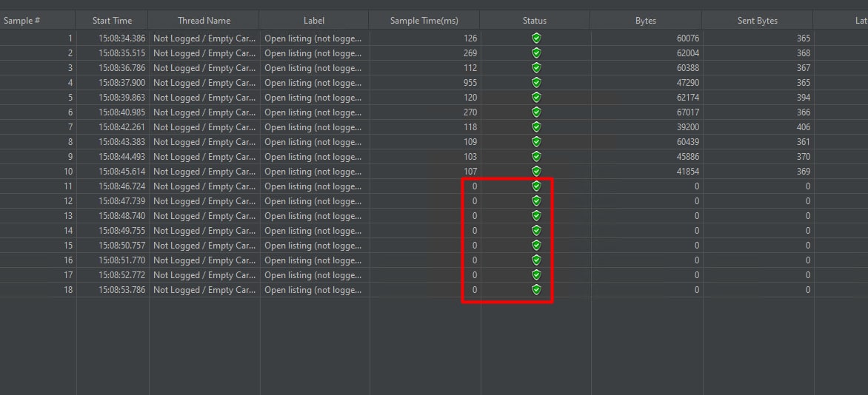Sort by the Bytes column header

646,21
